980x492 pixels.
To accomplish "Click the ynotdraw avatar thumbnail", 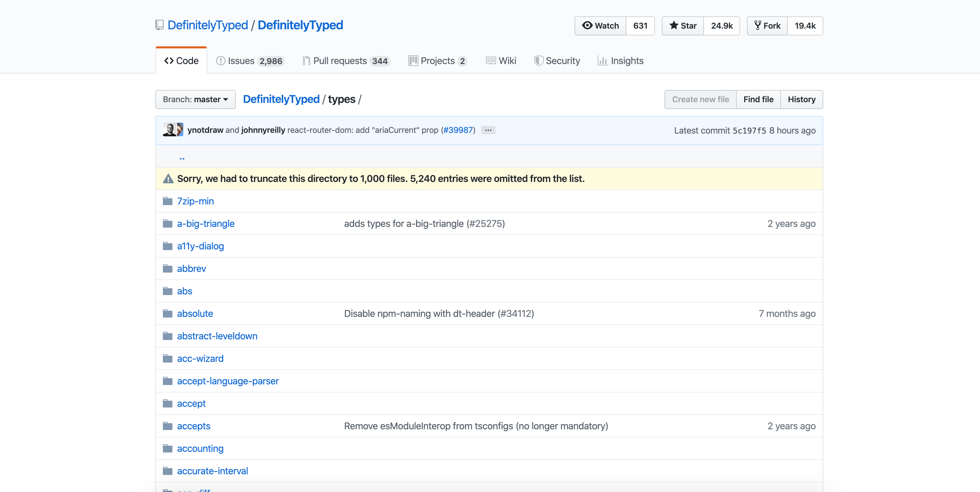I will click(x=169, y=130).
